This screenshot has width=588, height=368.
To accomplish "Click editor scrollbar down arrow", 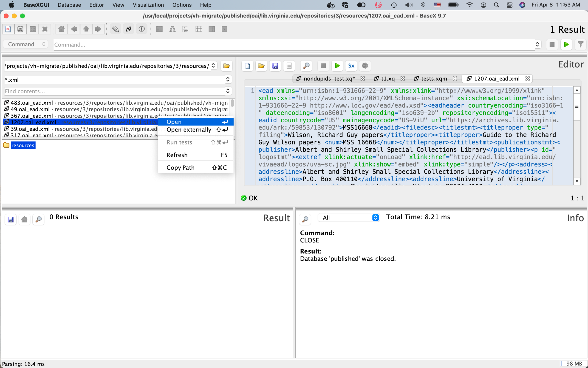I will point(577,181).
